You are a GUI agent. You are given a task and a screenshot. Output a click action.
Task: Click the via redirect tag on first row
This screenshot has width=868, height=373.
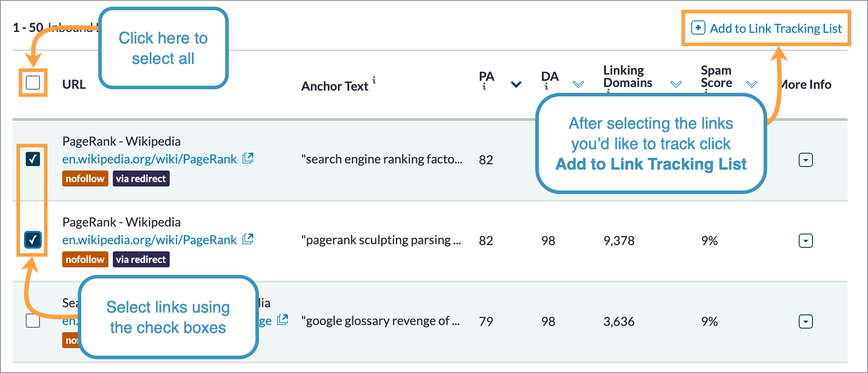[141, 179]
